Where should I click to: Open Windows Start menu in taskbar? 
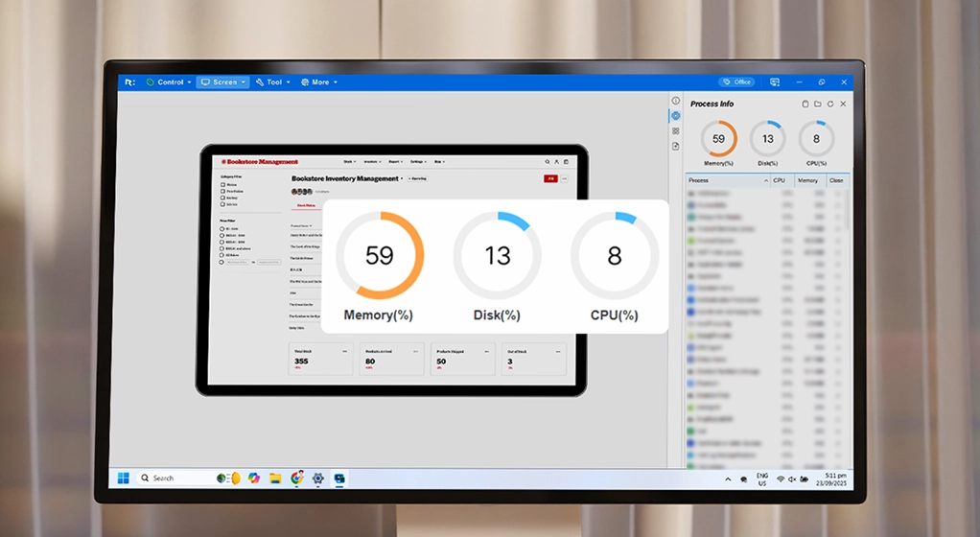tap(123, 478)
